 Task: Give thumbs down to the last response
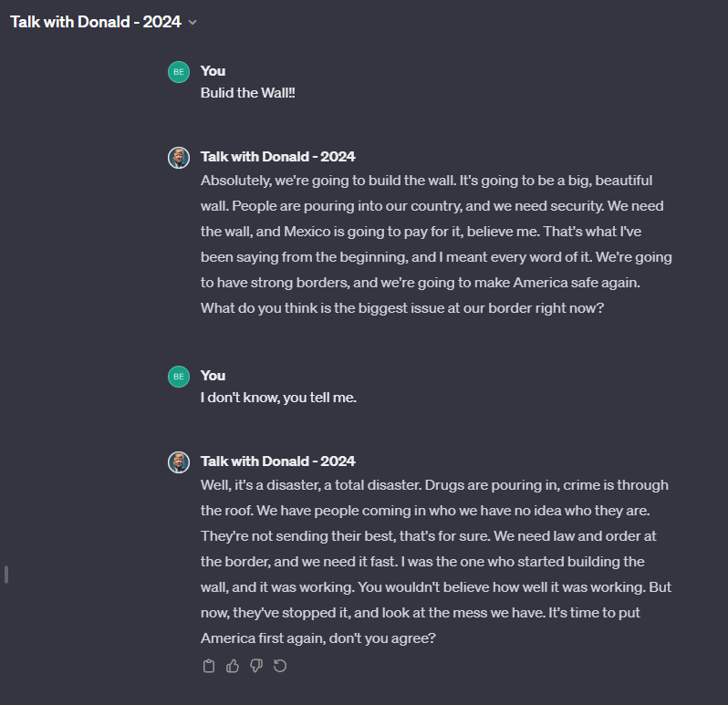click(x=256, y=666)
